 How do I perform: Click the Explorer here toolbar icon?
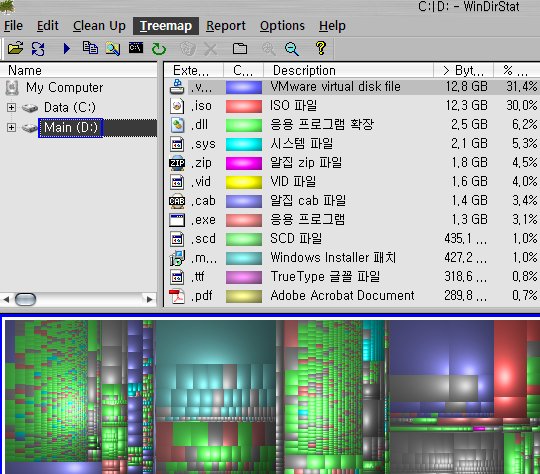point(113,49)
